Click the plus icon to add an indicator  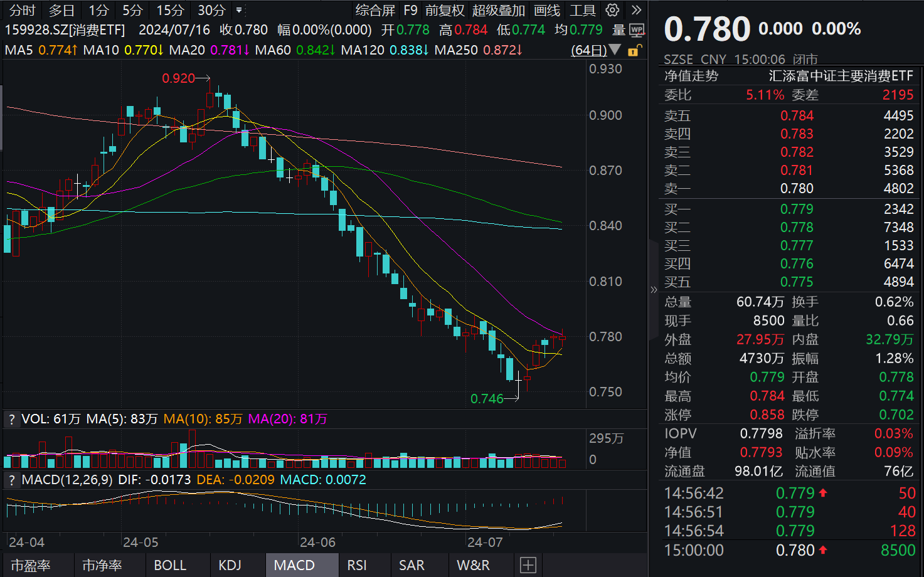click(528, 565)
